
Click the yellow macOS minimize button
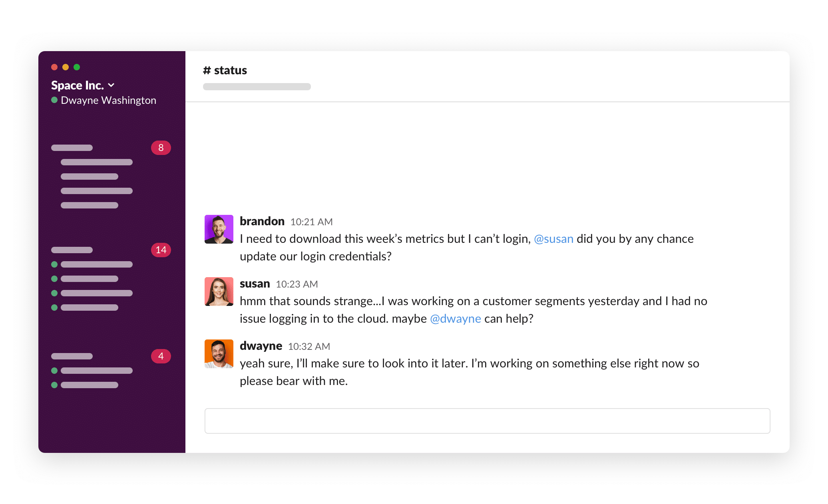66,67
